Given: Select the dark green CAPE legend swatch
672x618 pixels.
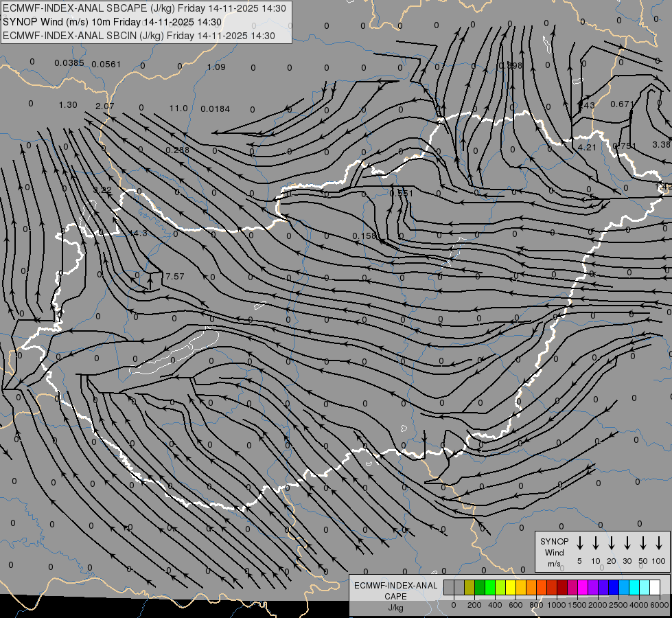Looking at the screenshot, I should tap(480, 587).
